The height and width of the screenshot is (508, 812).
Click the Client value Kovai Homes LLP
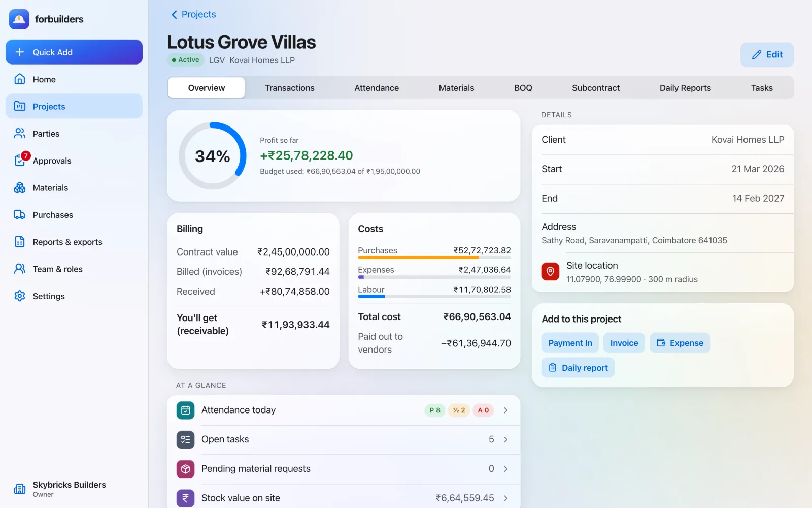[x=748, y=140]
